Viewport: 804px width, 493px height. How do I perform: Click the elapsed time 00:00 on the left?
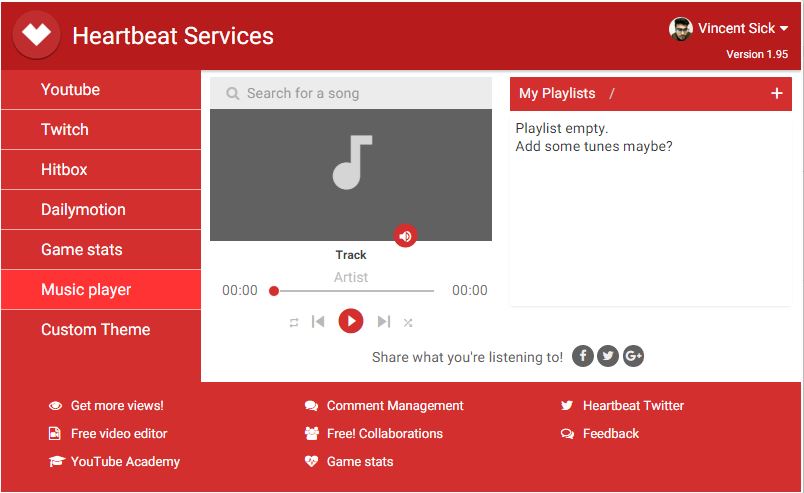(x=239, y=291)
